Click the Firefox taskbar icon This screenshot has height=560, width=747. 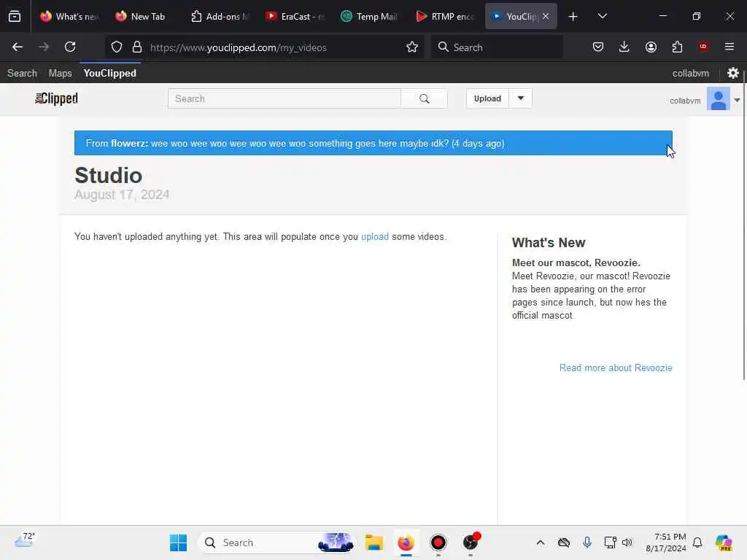406,542
